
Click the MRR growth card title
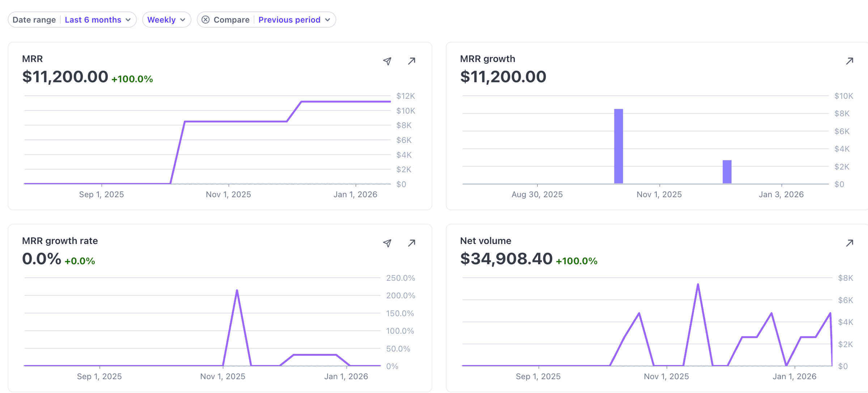point(487,59)
